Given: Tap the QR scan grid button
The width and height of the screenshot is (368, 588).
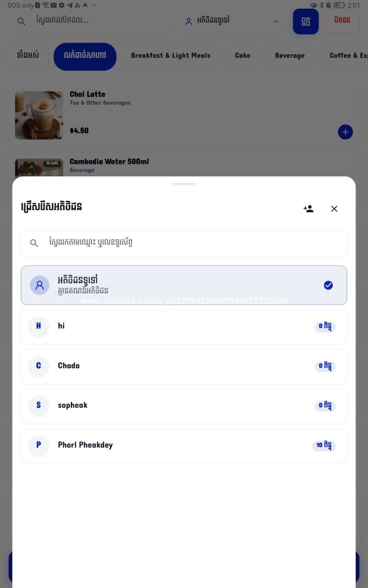Looking at the screenshot, I should 306,22.
